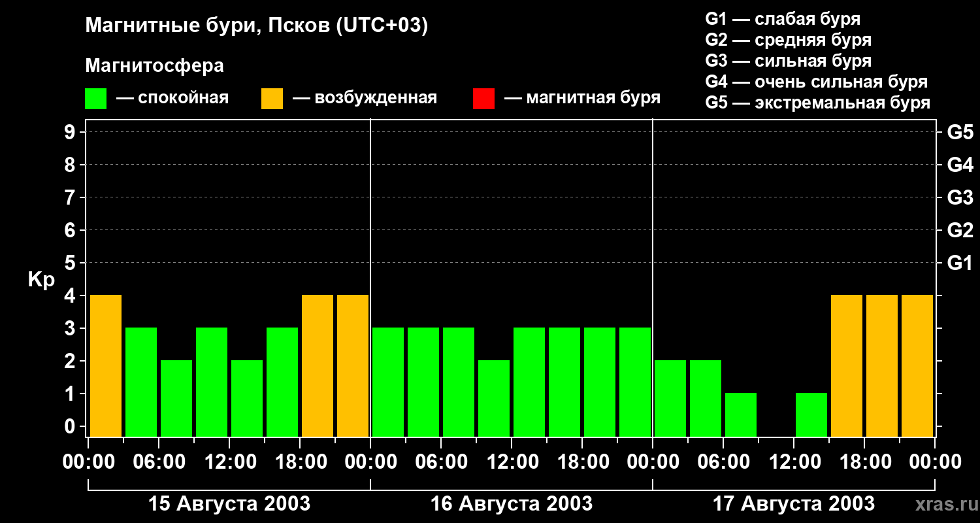Click the Kp axis value 9
This screenshot has width=980, height=523.
tap(71, 132)
